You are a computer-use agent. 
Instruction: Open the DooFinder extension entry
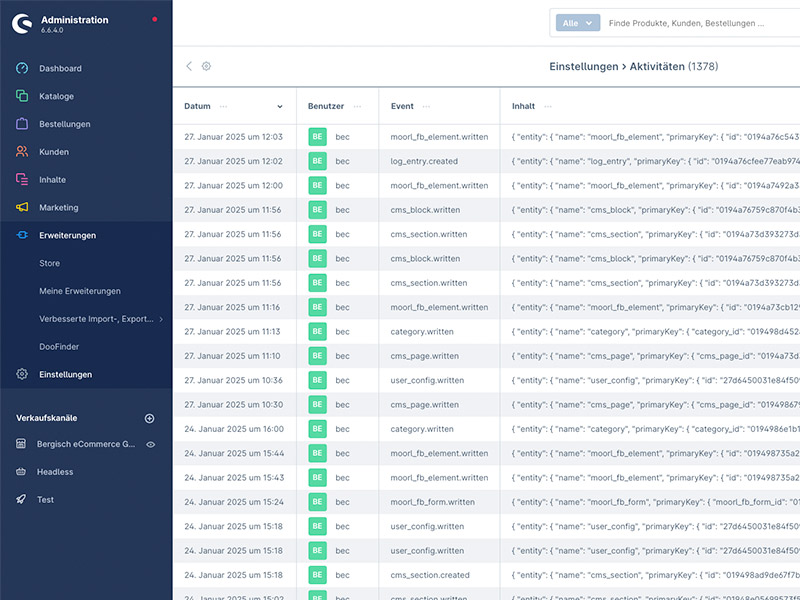59,347
